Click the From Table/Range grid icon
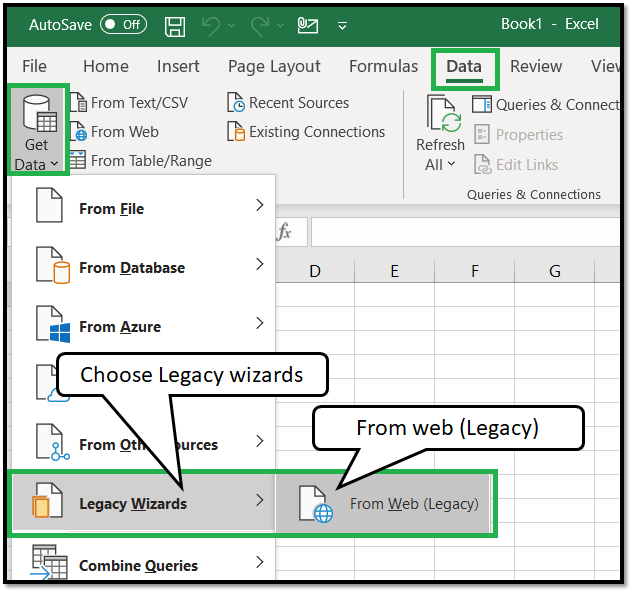Image resolution: width=633 pixels, height=593 pixels. (77, 160)
